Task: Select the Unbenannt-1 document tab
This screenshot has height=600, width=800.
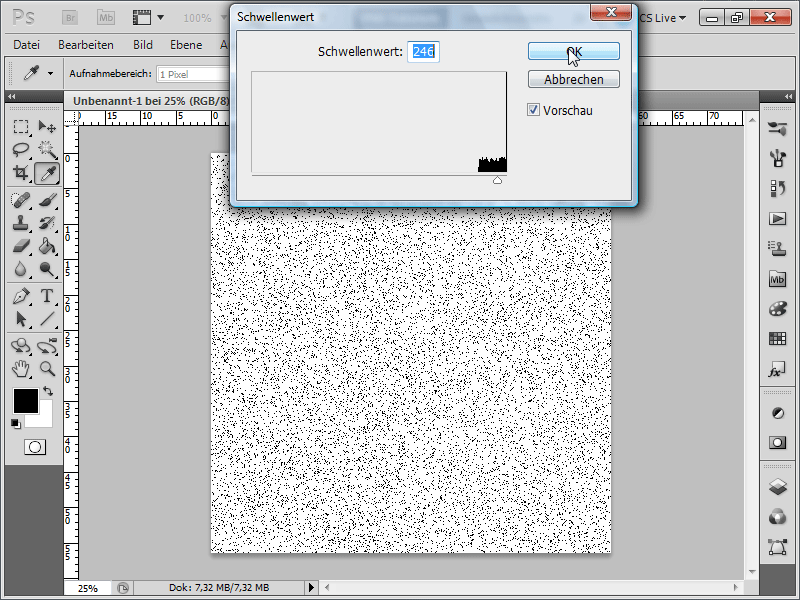Action: click(151, 101)
